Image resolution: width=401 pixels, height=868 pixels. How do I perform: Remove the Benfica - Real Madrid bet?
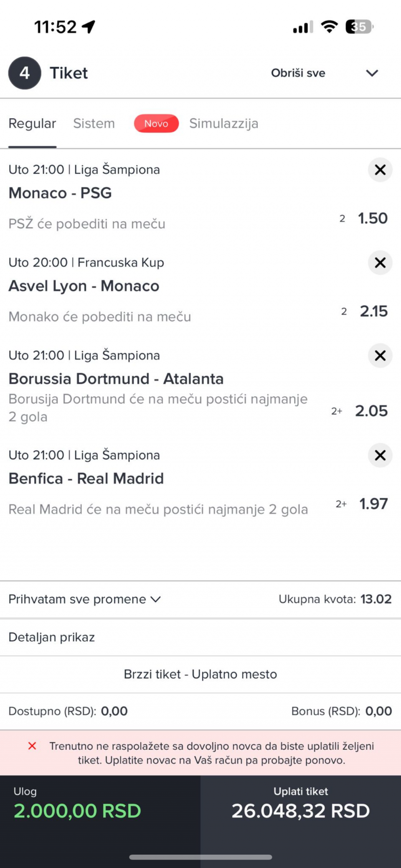pos(380,455)
